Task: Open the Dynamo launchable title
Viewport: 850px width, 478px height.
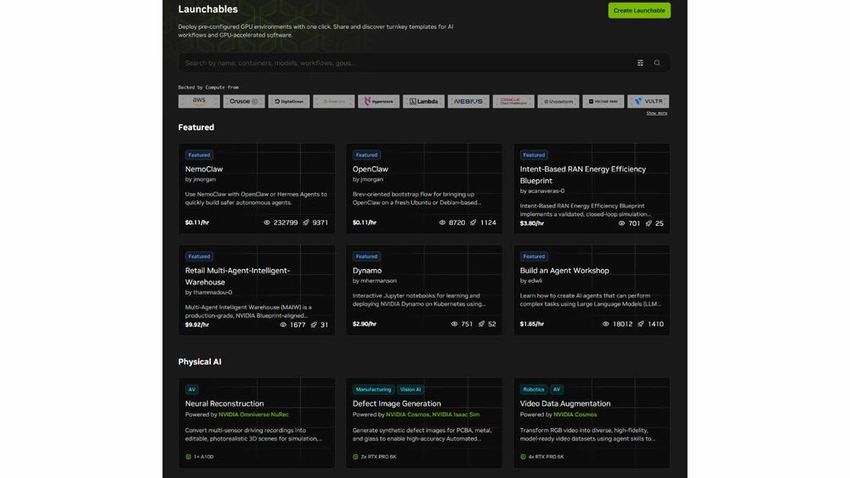Action: coord(367,270)
